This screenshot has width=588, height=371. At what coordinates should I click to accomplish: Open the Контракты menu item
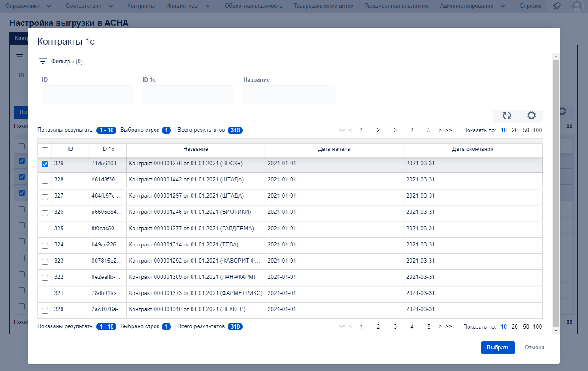point(141,6)
